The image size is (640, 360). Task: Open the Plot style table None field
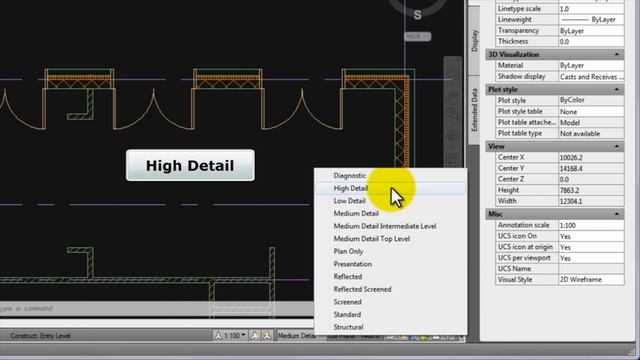(591, 111)
